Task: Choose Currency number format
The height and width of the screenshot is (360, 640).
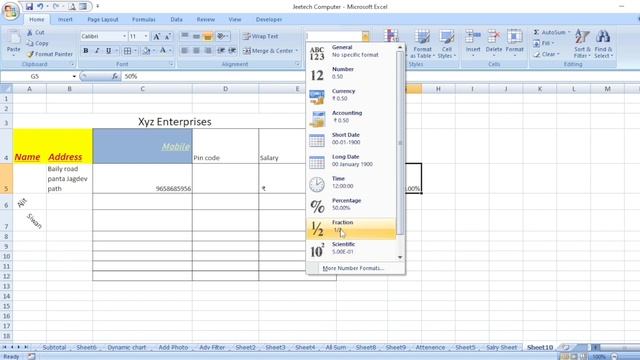Action: [351, 95]
